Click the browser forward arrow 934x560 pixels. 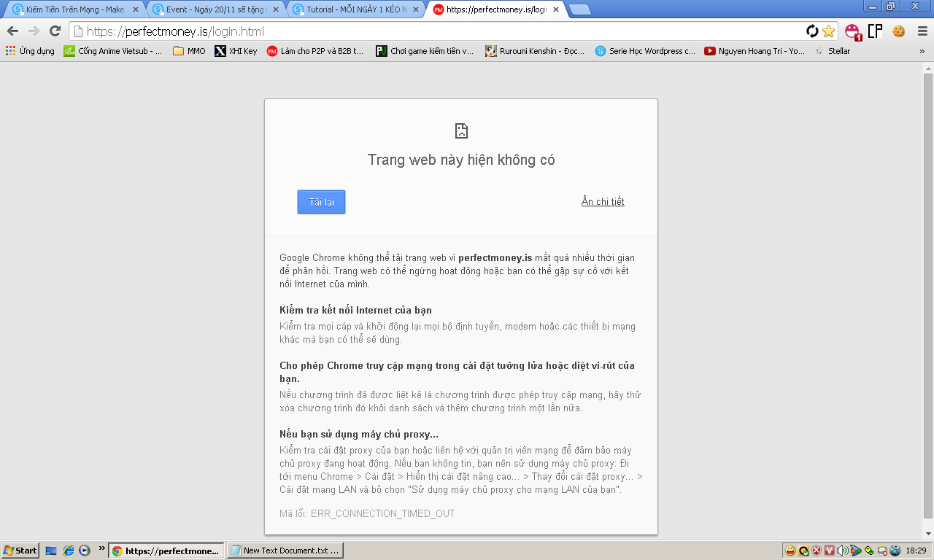tap(34, 31)
